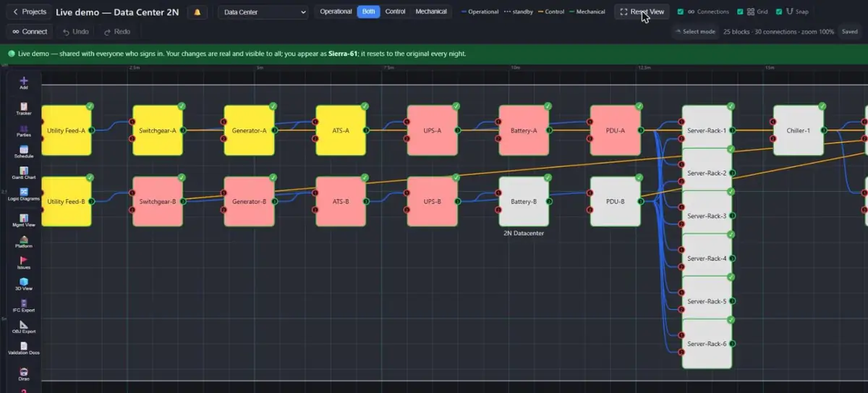Select the Utility Feed-A block

67,130
